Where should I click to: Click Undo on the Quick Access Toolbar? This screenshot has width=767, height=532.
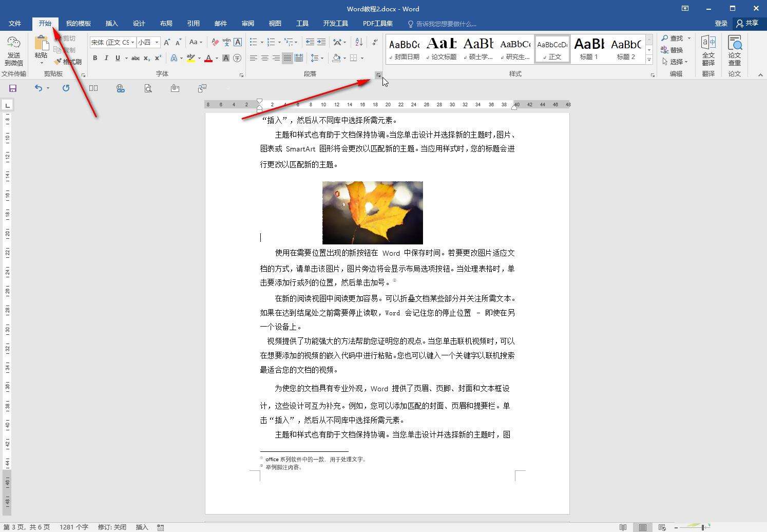[39, 88]
